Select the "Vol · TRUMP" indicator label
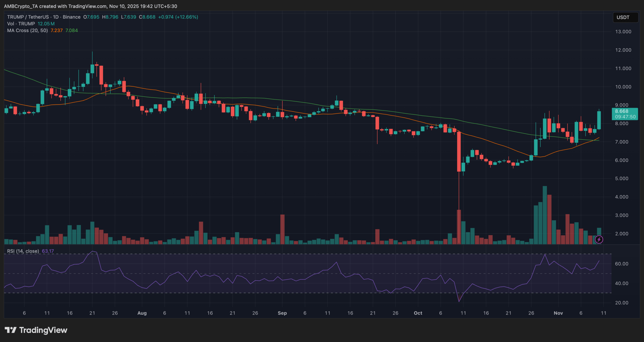Image resolution: width=644 pixels, height=342 pixels. 21,24
